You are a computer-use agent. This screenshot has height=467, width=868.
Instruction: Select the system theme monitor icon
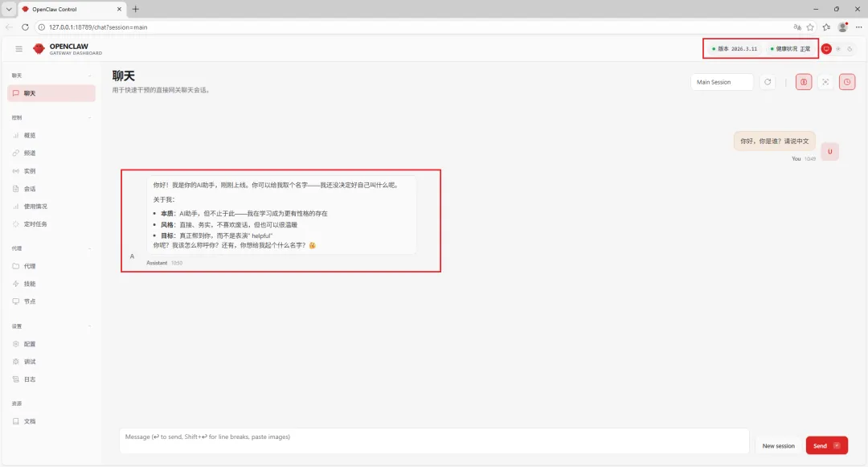point(826,49)
